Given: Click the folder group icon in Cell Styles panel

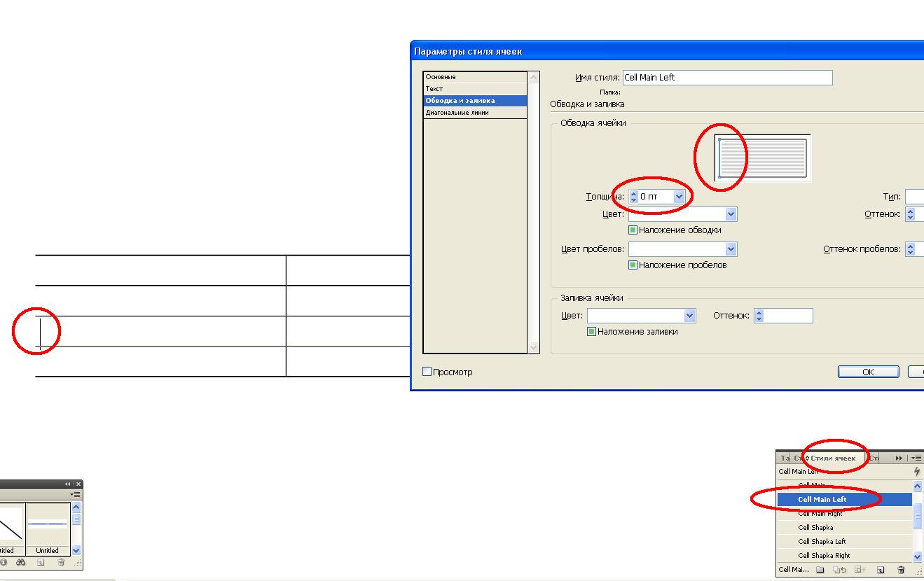Looking at the screenshot, I should pos(820,570).
